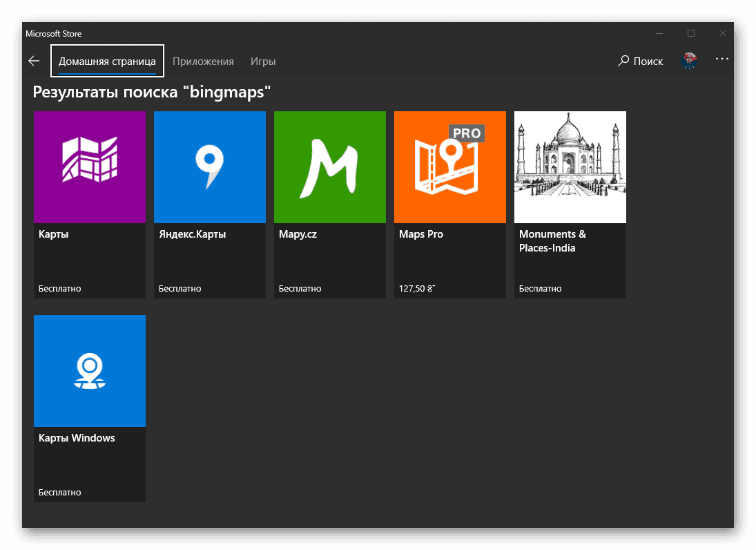
Task: Click the Mapy.cz app title text
Action: click(x=298, y=234)
